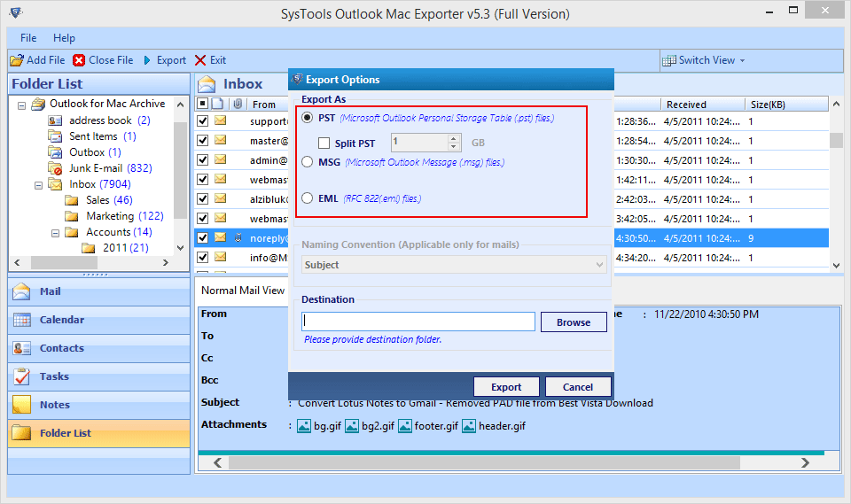Open the Switch View dropdown arrow
This screenshot has width=851, height=504.
point(743,61)
